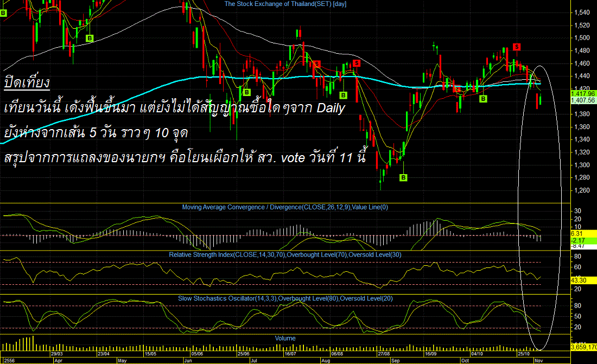Click the red S sell marker in late July
Screen dimensions: 597x364
coord(316,64)
